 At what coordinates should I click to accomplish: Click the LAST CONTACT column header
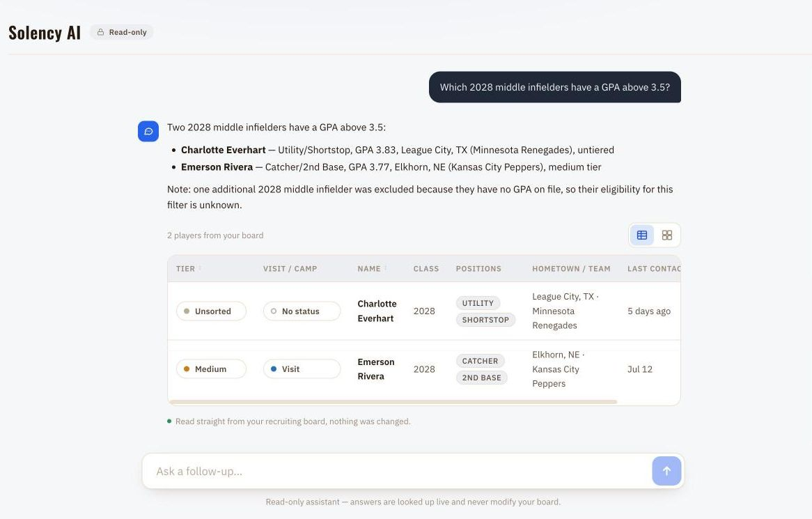[x=654, y=269]
